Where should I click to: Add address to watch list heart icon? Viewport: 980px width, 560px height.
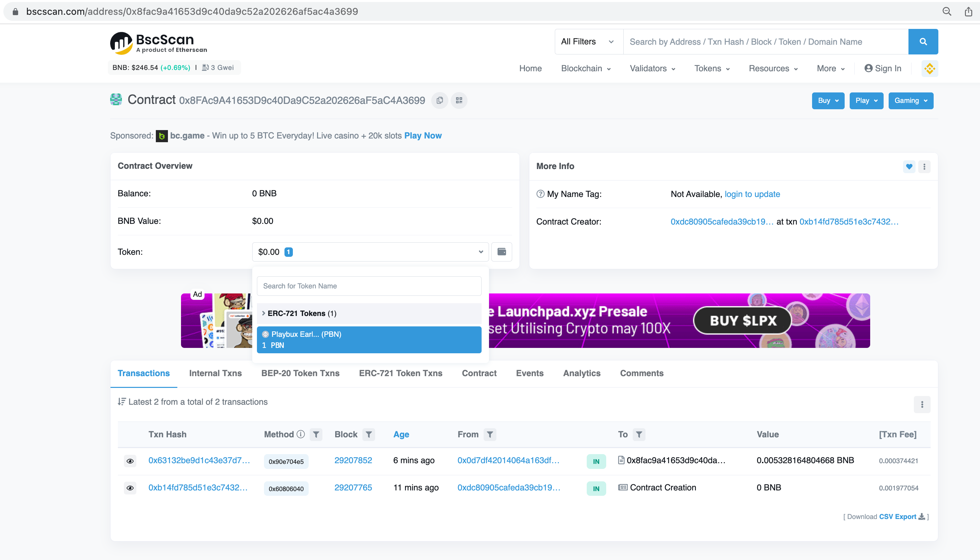[909, 166]
